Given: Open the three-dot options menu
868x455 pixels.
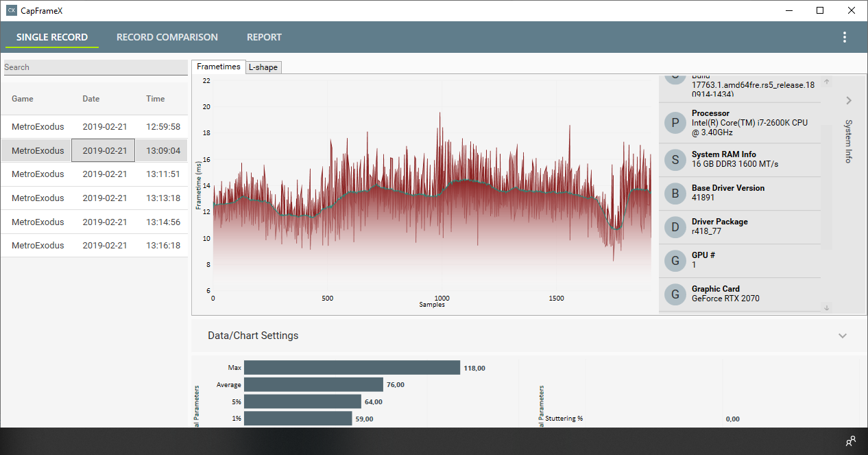Looking at the screenshot, I should [x=845, y=37].
